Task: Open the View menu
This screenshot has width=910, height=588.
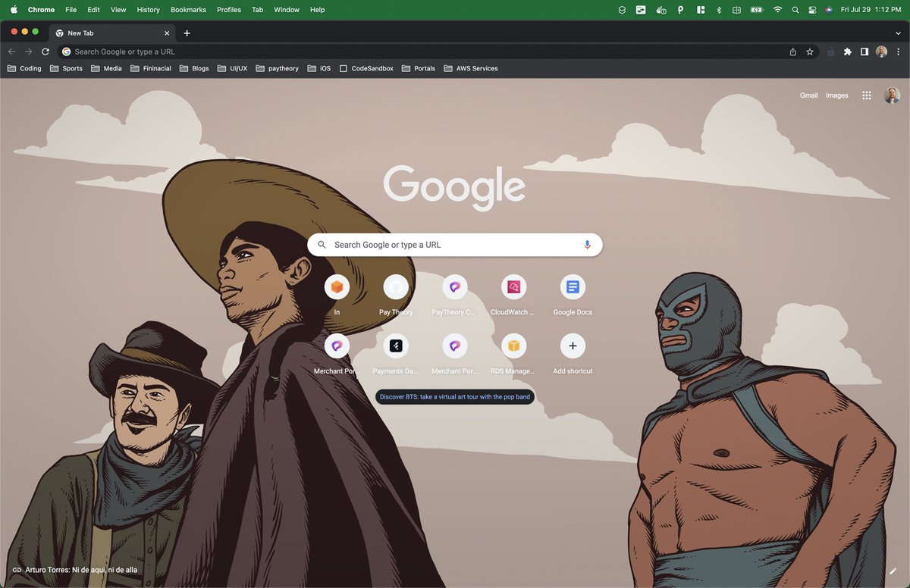Action: 118,10
